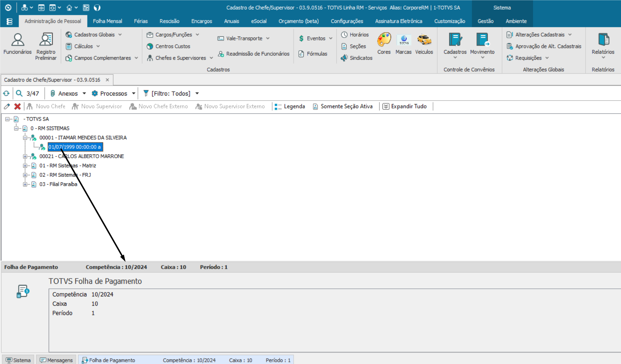The height and width of the screenshot is (364, 621).
Task: Open the Cargos/Funções dropdown
Action: [x=173, y=35]
